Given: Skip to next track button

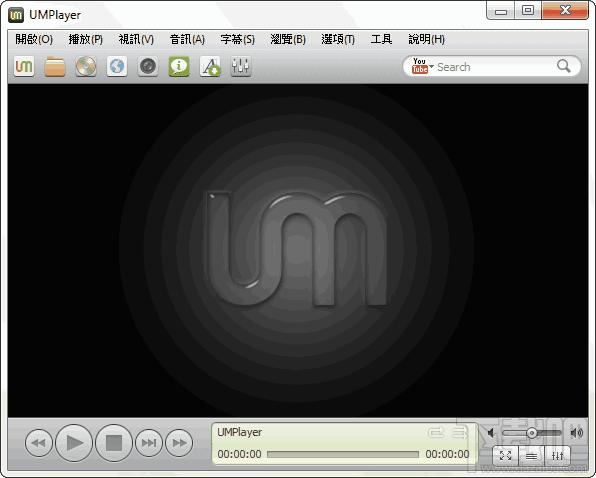Looking at the screenshot, I should tap(149, 443).
